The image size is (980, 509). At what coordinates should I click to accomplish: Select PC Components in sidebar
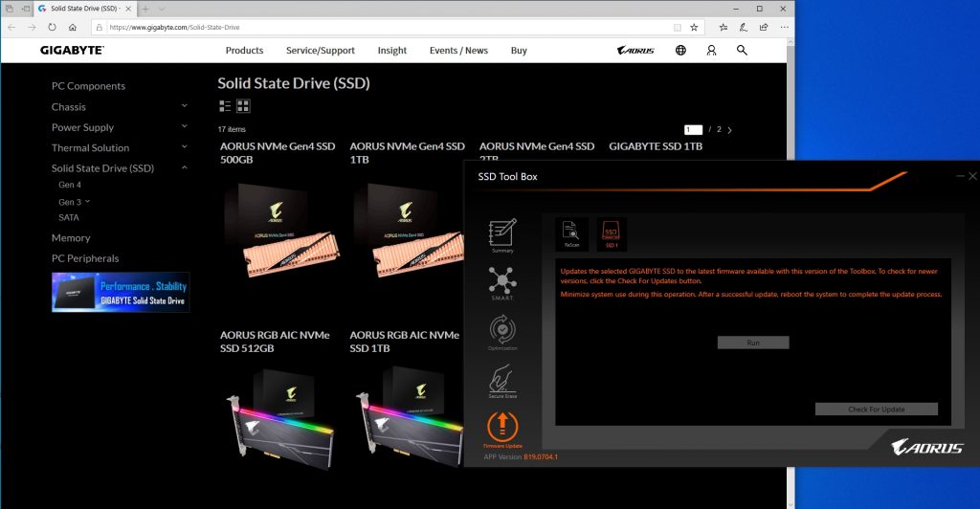coord(88,86)
